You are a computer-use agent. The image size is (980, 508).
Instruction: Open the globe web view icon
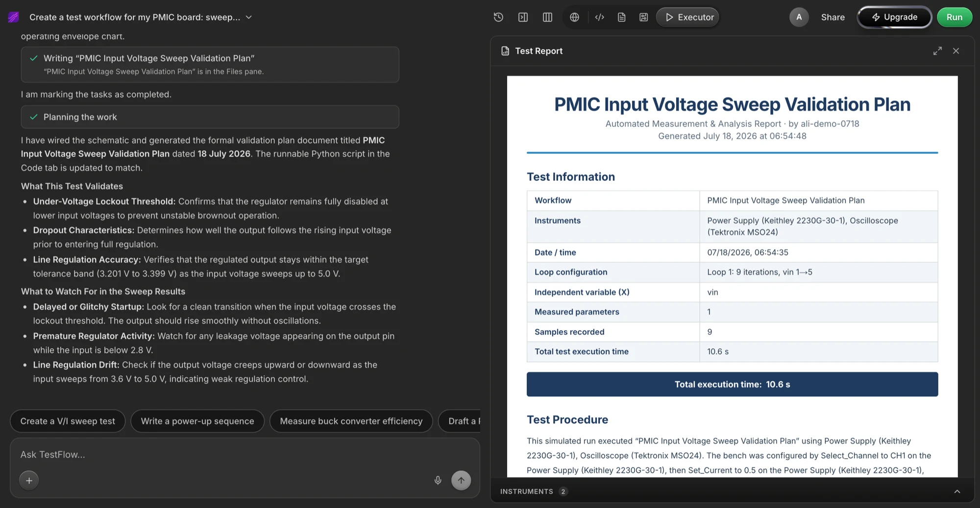[x=574, y=17]
